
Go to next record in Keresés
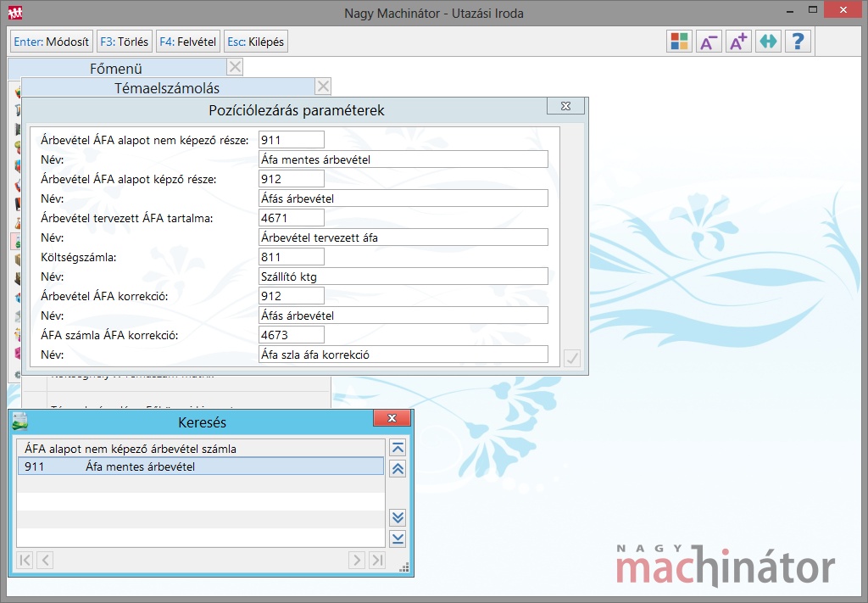(357, 561)
